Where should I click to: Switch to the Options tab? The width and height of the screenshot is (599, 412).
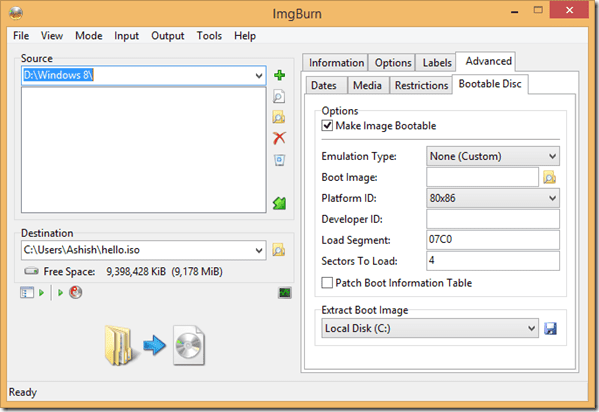click(393, 63)
